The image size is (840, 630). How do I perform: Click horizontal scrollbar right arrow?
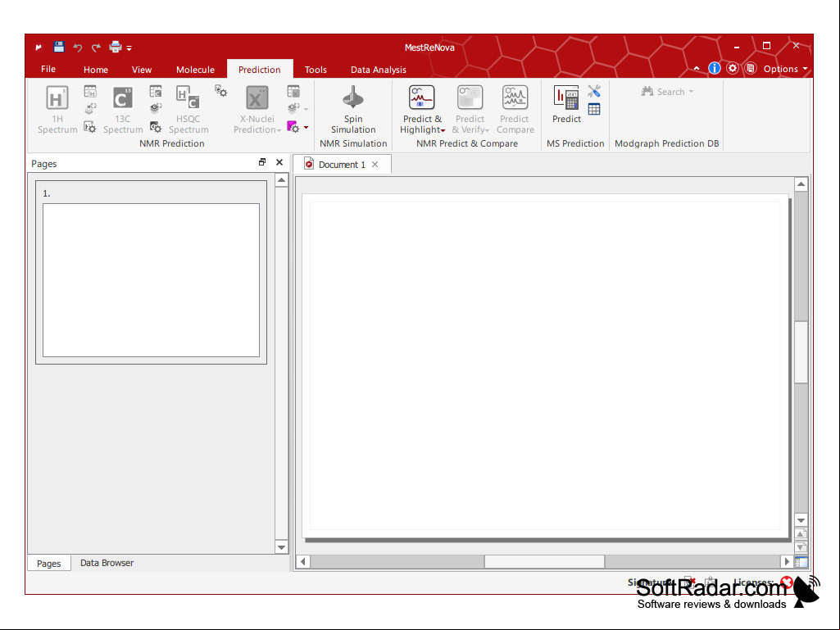pos(787,561)
